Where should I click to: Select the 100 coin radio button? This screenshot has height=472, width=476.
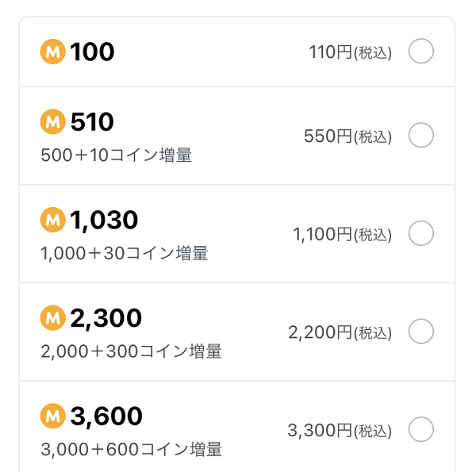420,51
